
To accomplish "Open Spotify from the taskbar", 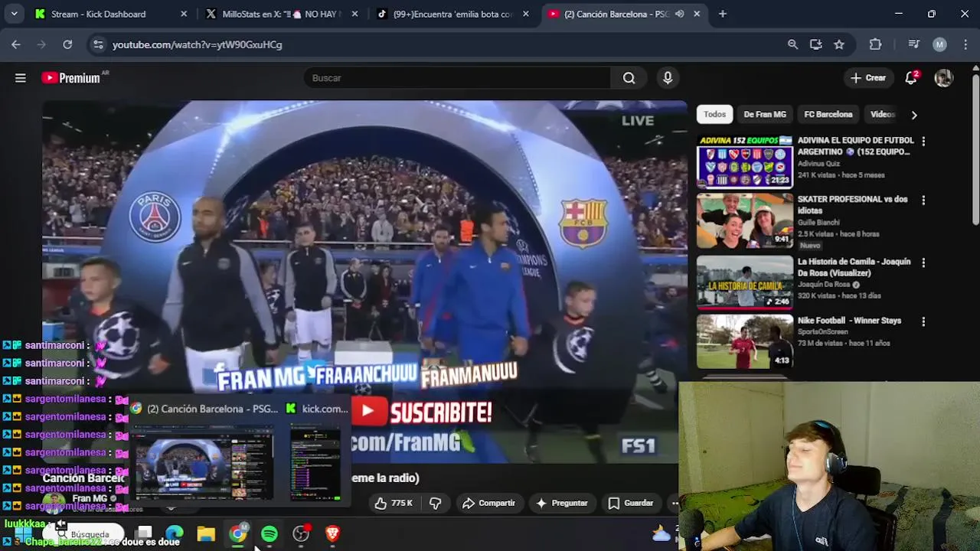I will point(269,533).
